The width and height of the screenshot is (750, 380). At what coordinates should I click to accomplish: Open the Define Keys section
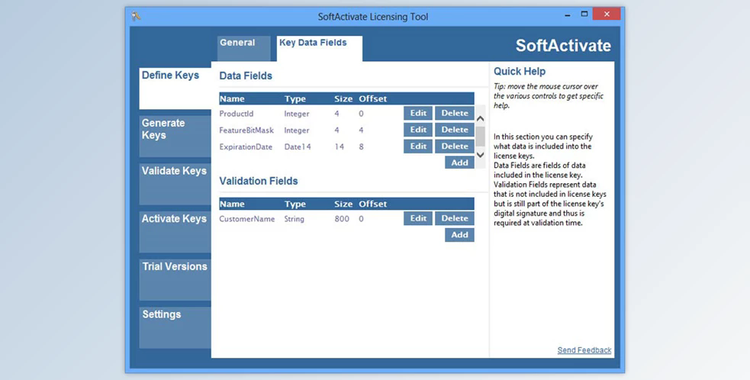[x=175, y=89]
